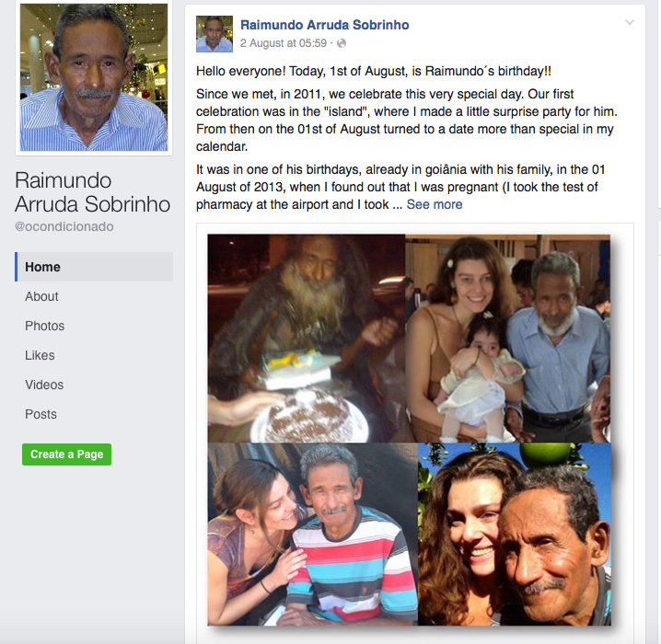Screen dimensions: 661x644
Task: Click the green Create a Page button
Action: pos(66,454)
